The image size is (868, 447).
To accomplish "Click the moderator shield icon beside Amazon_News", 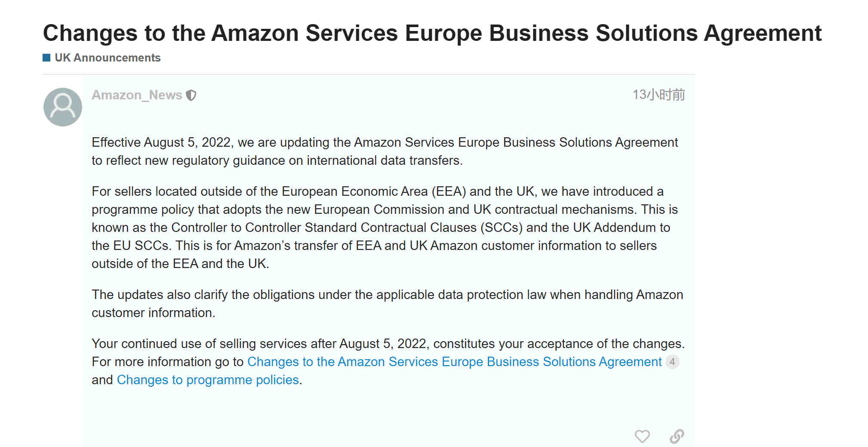I will (x=191, y=95).
